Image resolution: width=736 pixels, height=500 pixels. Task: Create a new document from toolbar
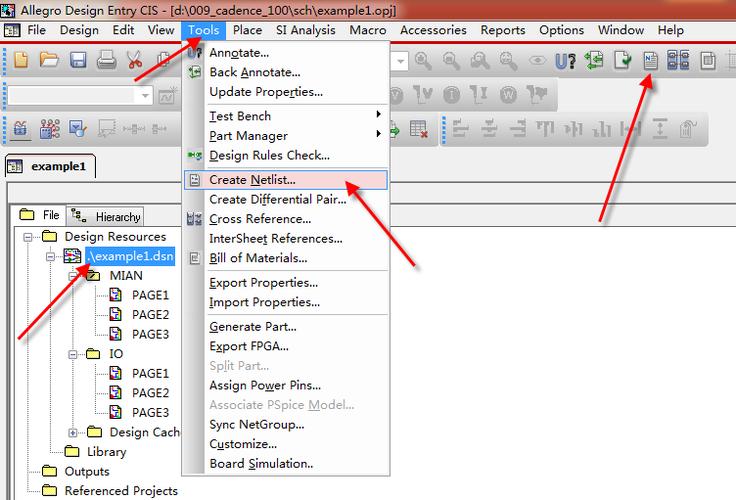point(21,60)
